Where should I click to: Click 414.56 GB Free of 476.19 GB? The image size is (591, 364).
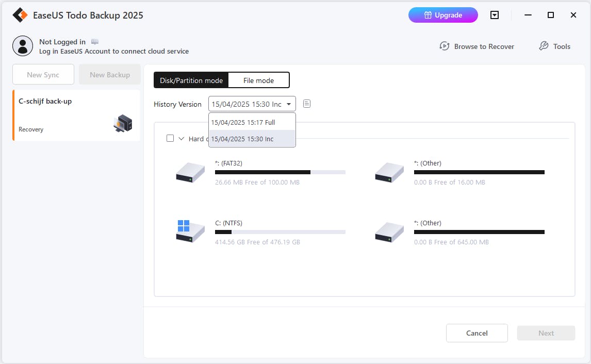point(257,242)
